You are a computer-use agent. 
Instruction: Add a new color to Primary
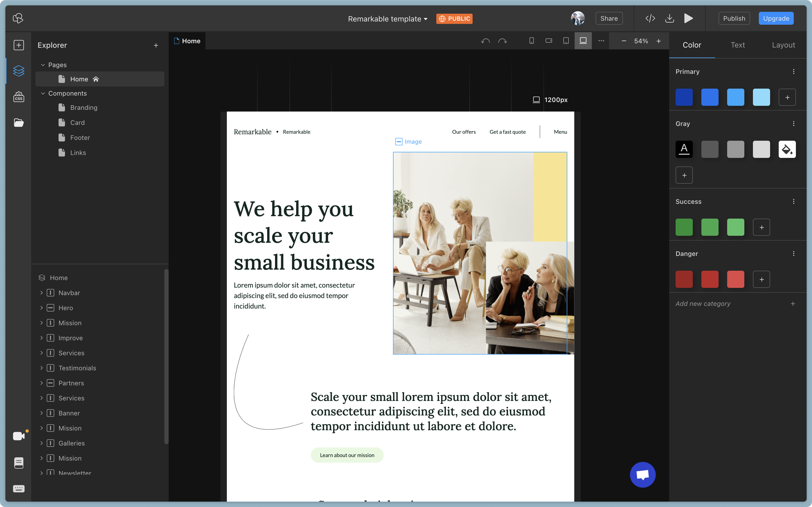tap(787, 97)
